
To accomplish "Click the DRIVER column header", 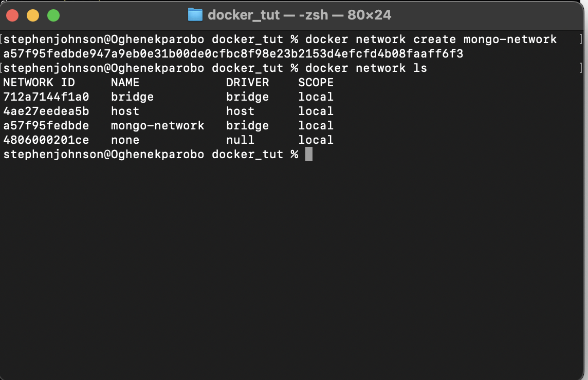I will point(247,83).
